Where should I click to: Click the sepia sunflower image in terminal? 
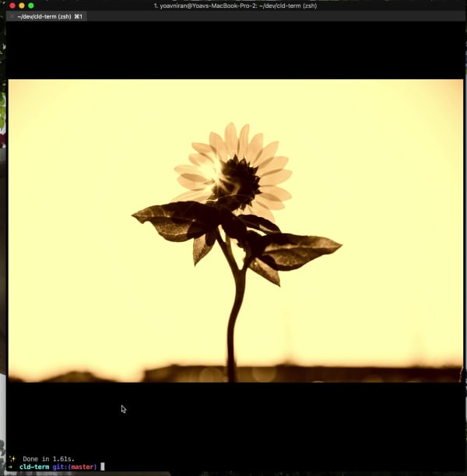[x=236, y=231]
